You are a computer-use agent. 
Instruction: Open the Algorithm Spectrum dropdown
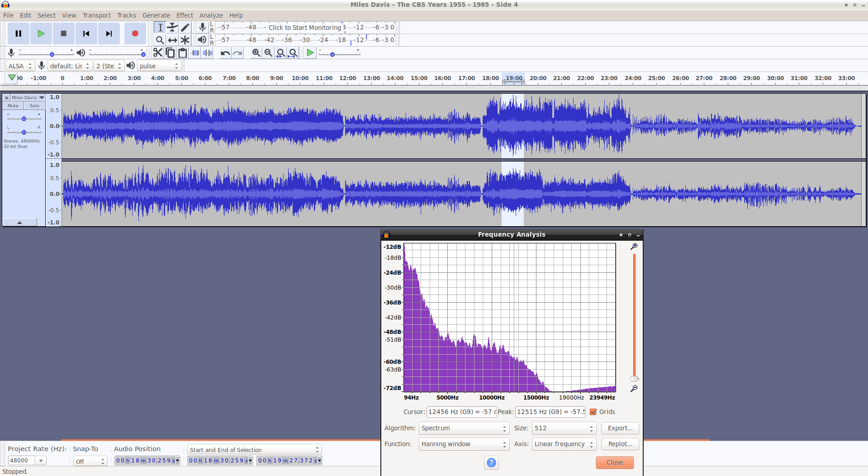point(464,428)
